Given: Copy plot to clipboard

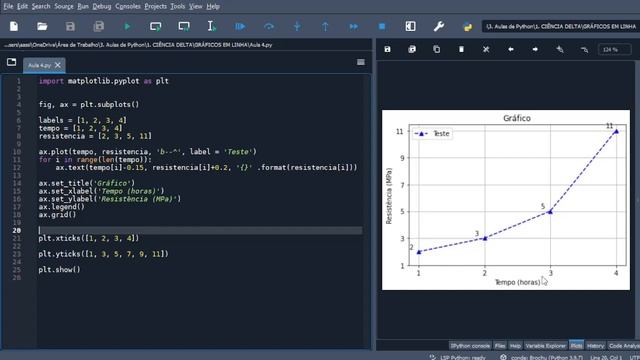Looking at the screenshot, I should 436,49.
